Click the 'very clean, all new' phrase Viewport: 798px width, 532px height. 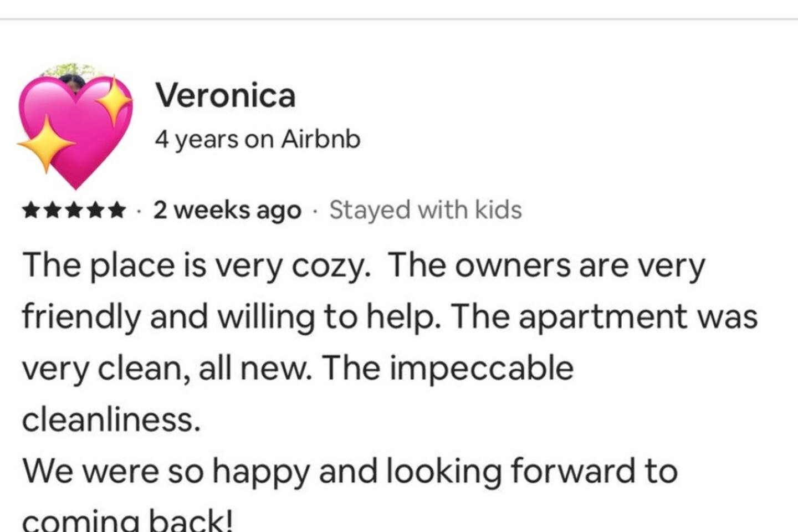[166, 369]
